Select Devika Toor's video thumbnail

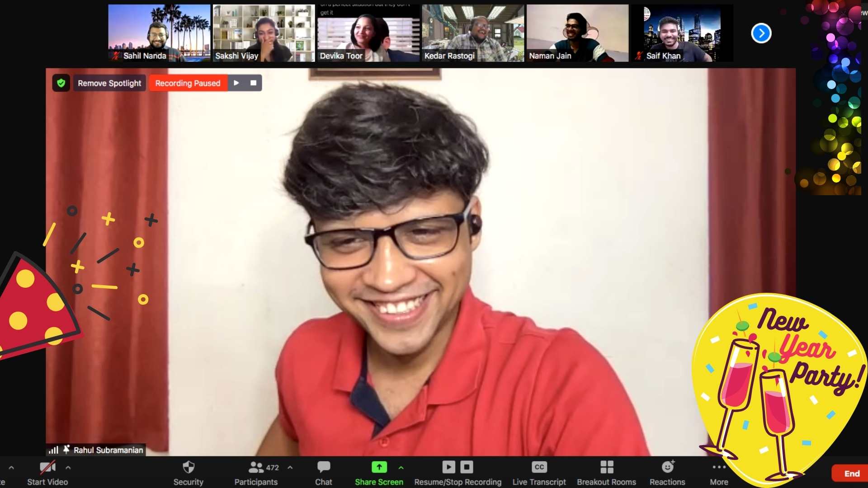click(368, 33)
